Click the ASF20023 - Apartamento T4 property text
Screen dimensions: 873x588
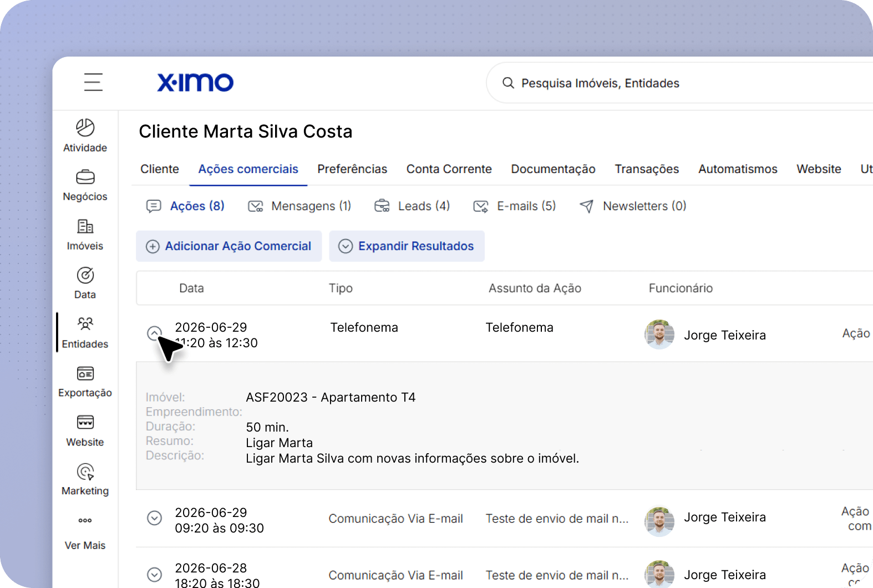(x=331, y=398)
